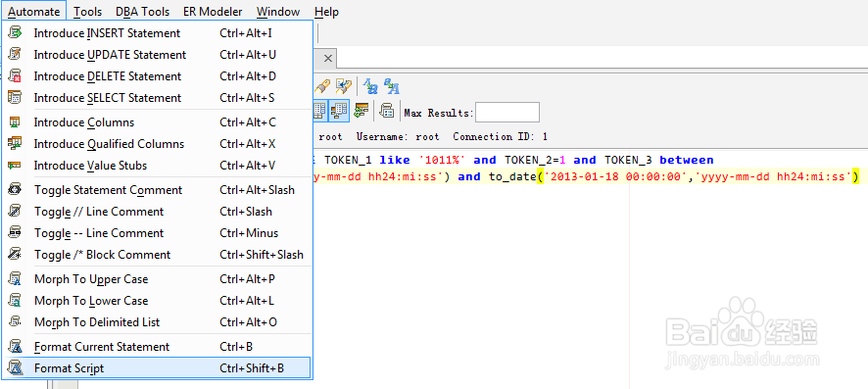Screen dimensions: 868x389
Task: Choose Toggle // Line Comment
Action: tap(157, 212)
